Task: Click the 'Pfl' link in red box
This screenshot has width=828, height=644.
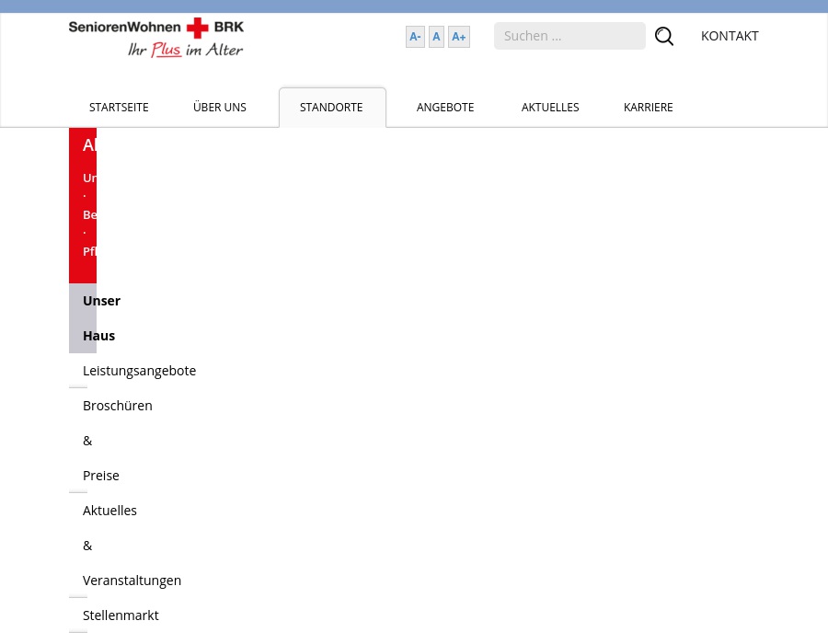Action: pyautogui.click(x=89, y=251)
